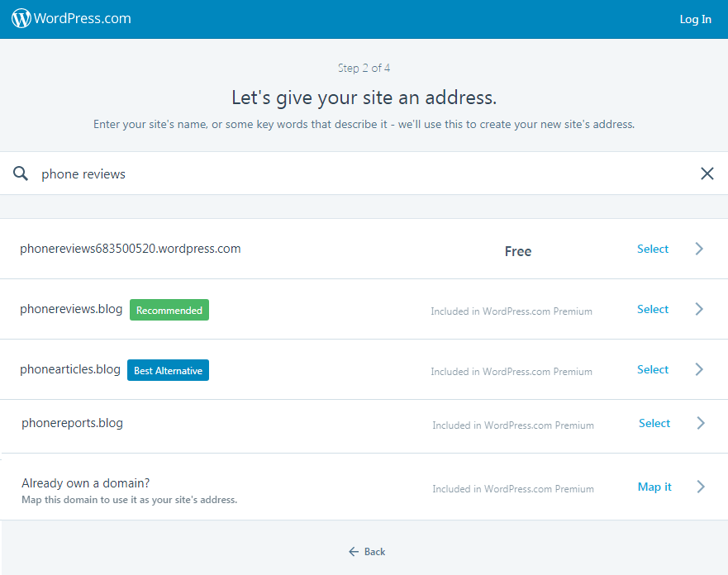Select the phonearticles.blog domain

(652, 369)
